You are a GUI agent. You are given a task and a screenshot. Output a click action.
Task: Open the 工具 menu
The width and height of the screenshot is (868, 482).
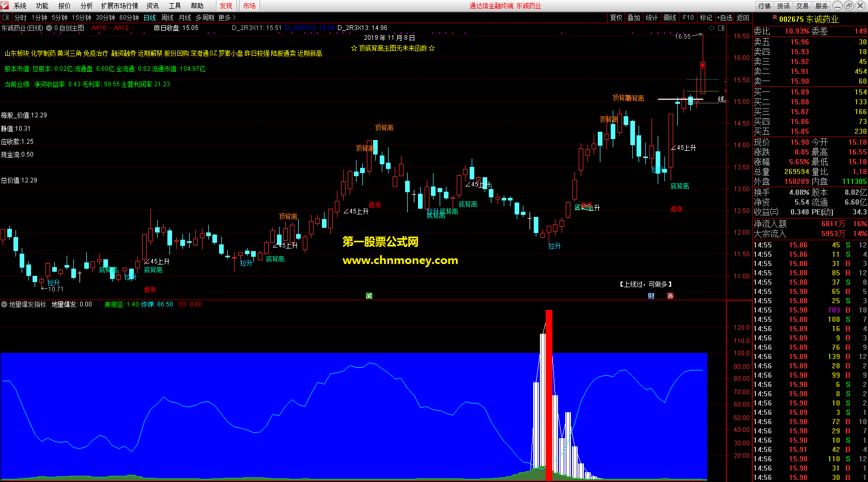point(175,6)
